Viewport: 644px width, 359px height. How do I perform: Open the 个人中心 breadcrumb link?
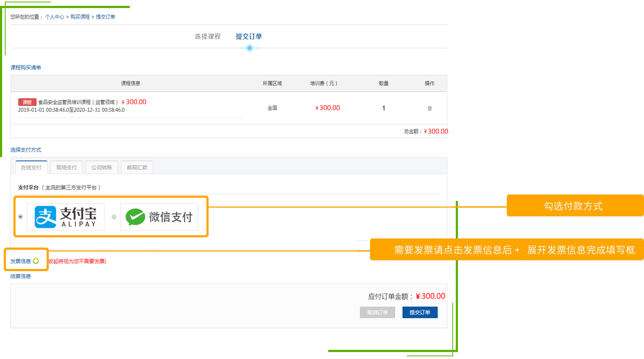[x=55, y=17]
